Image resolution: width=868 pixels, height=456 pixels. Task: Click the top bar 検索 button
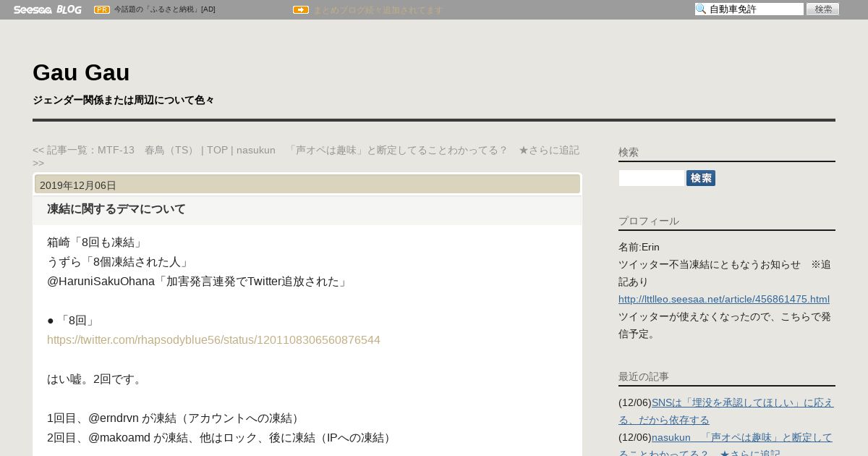coord(823,9)
